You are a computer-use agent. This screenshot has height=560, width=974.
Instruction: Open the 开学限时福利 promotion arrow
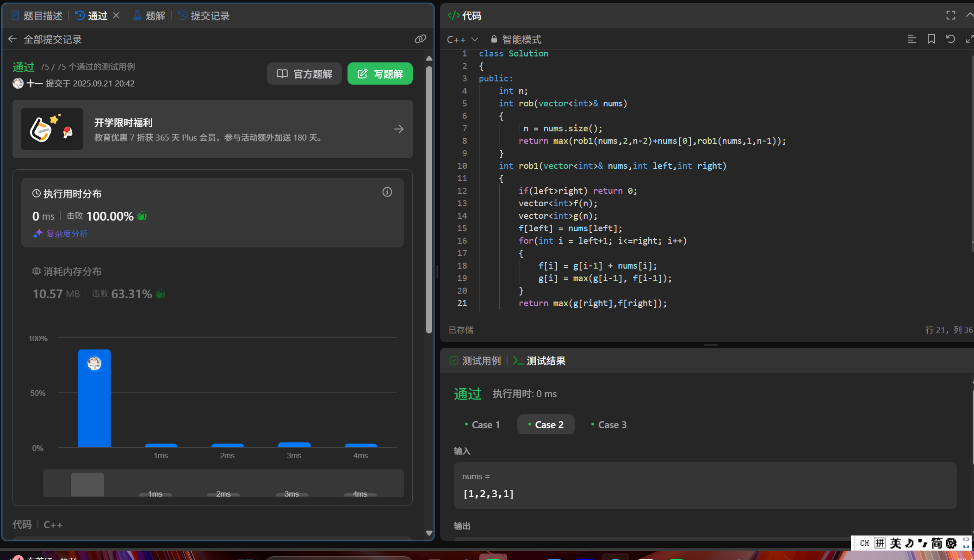tap(398, 129)
